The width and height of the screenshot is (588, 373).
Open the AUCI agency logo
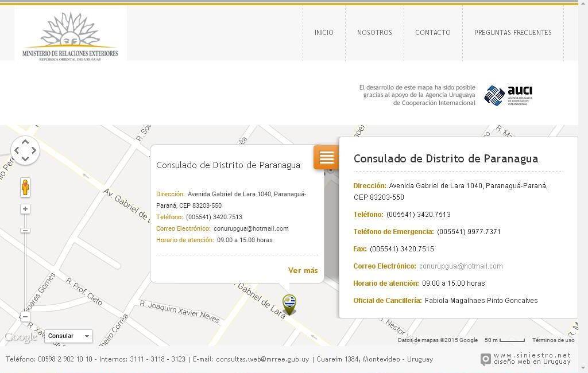(x=508, y=95)
